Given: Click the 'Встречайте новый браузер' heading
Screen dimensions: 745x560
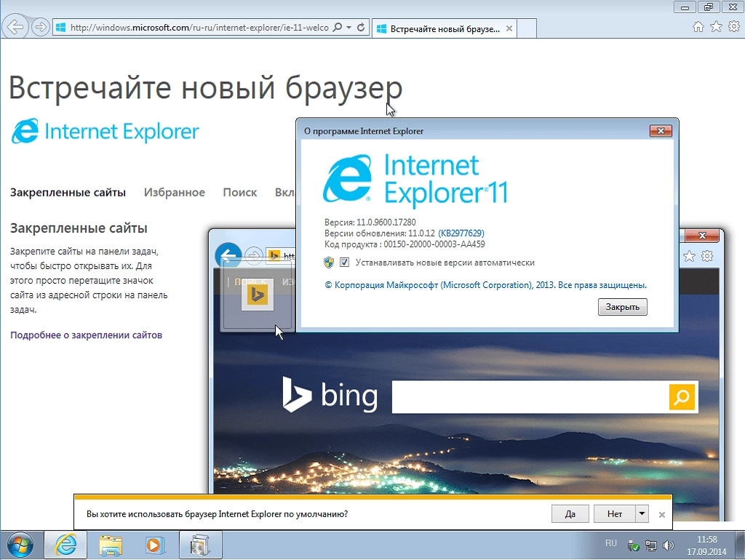Looking at the screenshot, I should coord(206,88).
